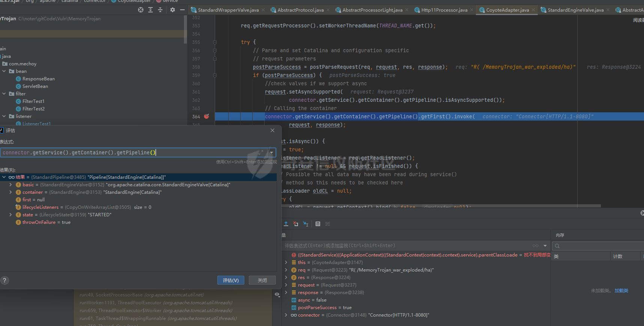Click the 加载类 load classes link
The height and width of the screenshot is (326, 644).
(621, 291)
